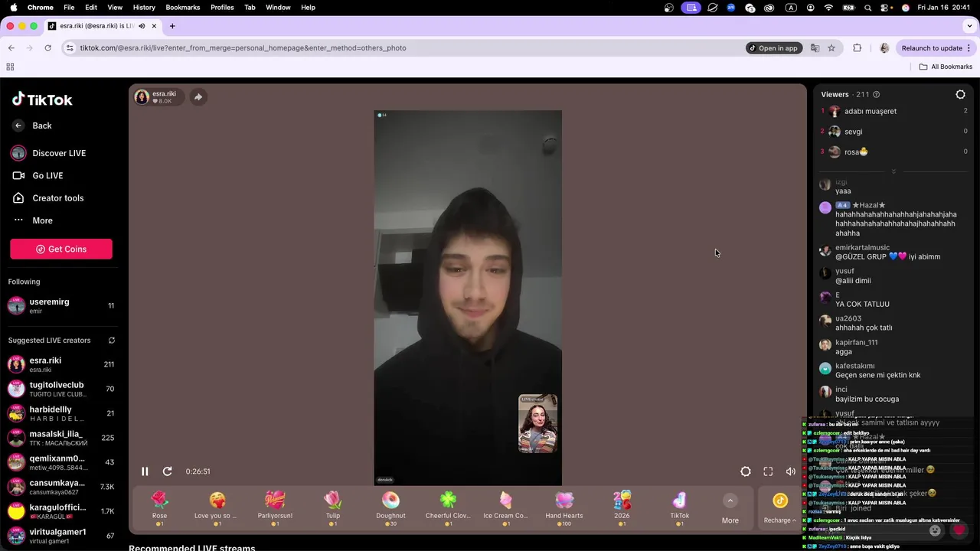Open esra.riki in suggested creators
The height and width of the screenshot is (551, 980).
[x=61, y=365]
